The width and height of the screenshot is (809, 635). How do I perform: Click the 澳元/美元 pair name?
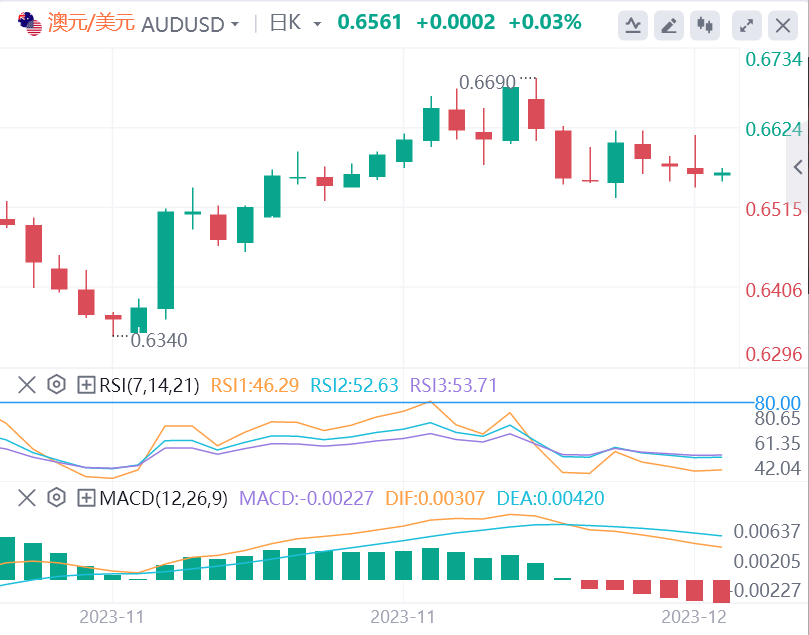point(91,23)
